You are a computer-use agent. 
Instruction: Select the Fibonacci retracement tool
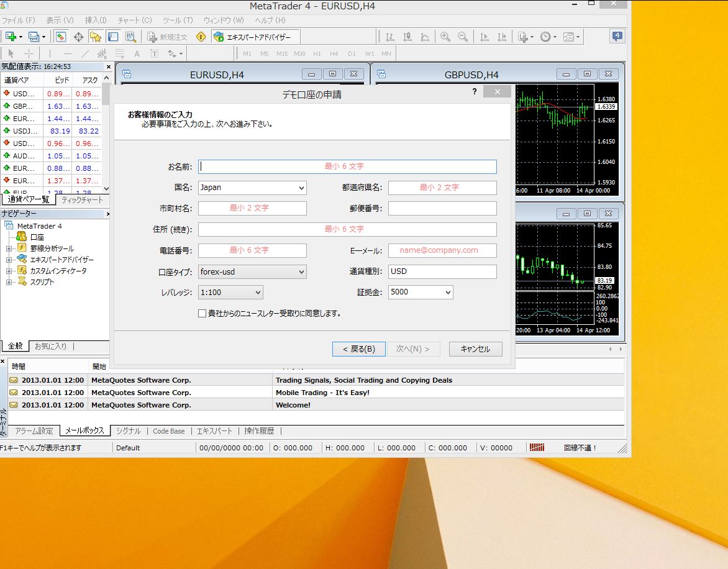(119, 54)
